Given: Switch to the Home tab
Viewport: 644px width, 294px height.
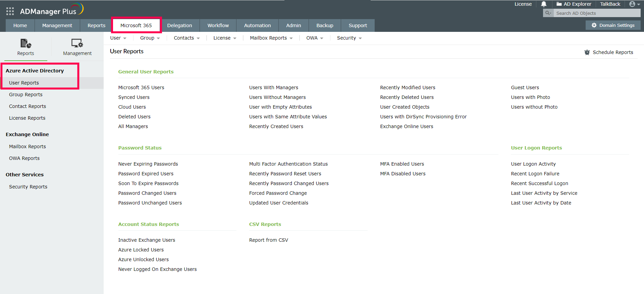Looking at the screenshot, I should point(20,25).
